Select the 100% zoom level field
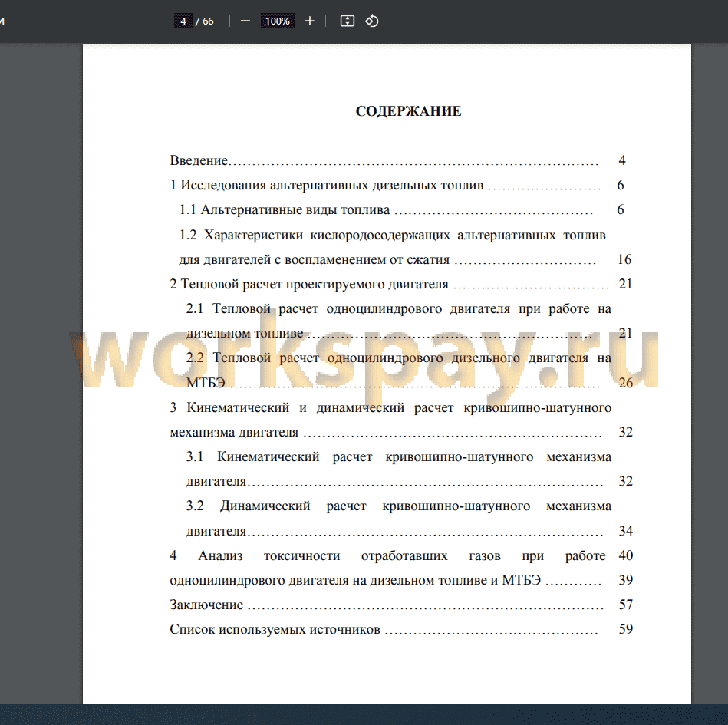The image size is (728, 725). (277, 21)
